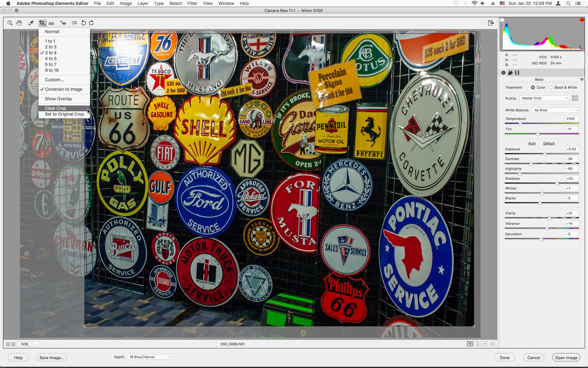Select the Color treatment radio button

point(533,87)
